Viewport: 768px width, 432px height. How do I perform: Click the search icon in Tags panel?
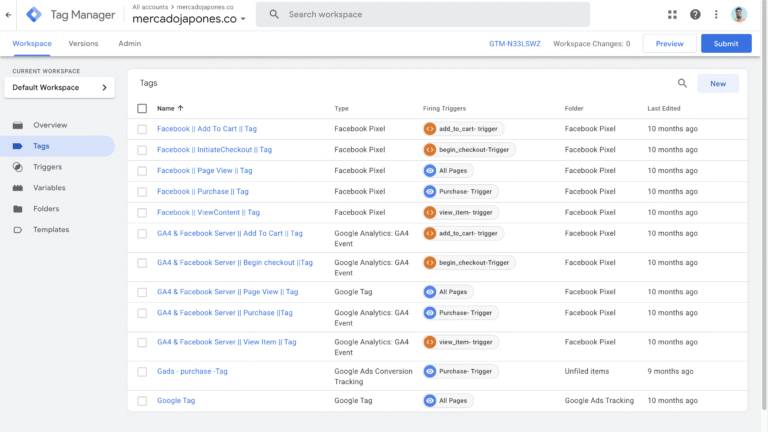click(x=683, y=84)
